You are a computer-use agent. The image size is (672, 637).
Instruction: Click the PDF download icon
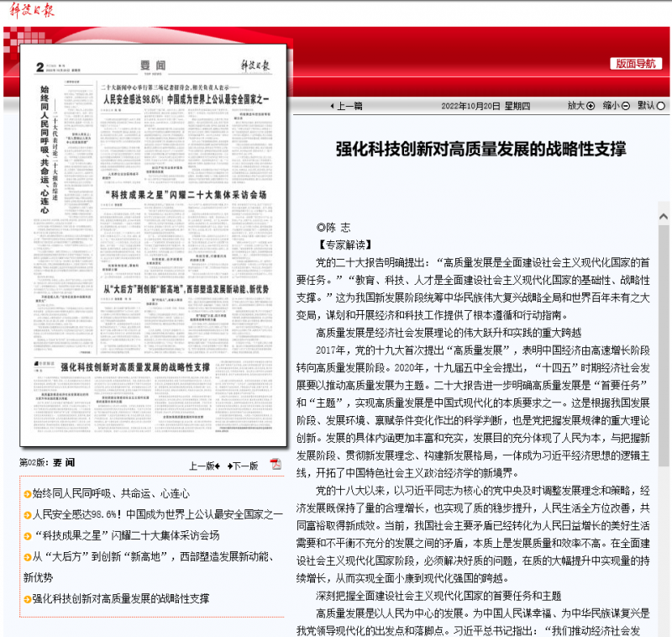pos(276,464)
